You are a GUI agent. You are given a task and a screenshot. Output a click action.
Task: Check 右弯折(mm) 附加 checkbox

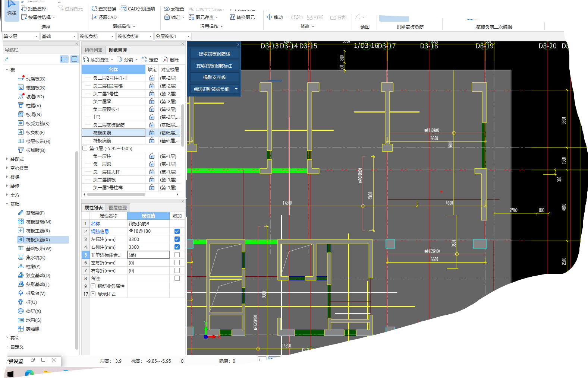[x=177, y=270]
